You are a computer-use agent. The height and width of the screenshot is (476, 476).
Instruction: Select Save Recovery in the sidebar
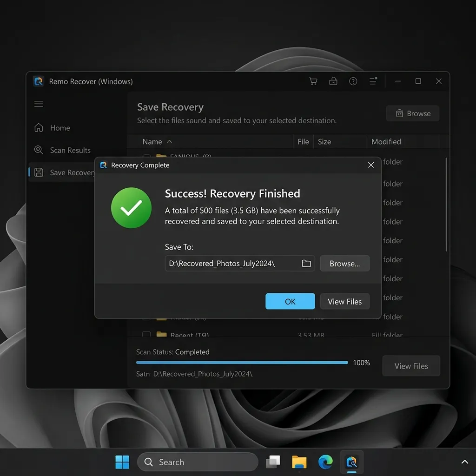[62, 172]
